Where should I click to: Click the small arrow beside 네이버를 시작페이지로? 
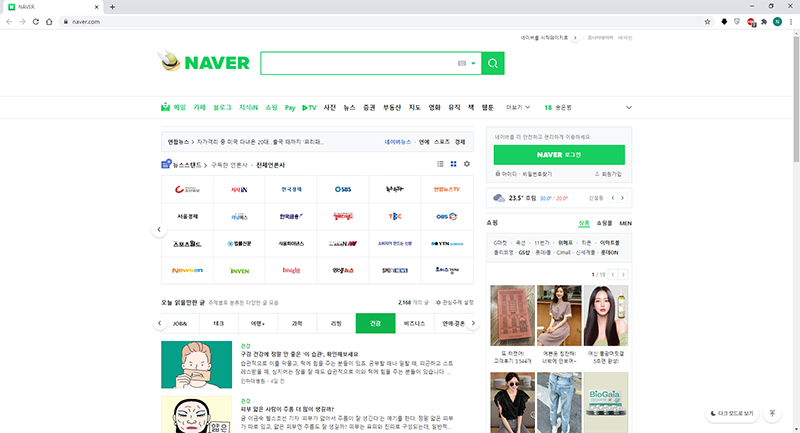click(x=575, y=38)
